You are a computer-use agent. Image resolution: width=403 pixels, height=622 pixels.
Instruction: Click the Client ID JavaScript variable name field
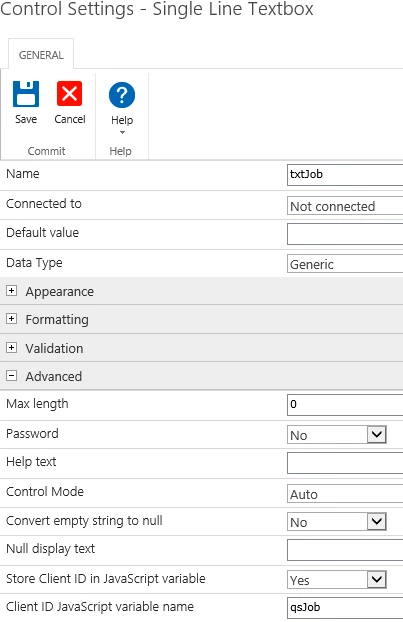(345, 607)
